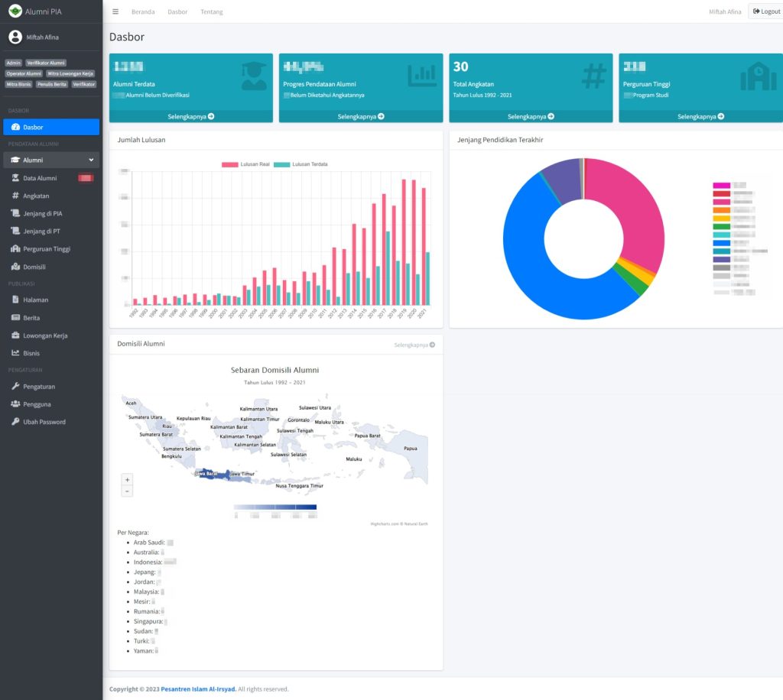
Task: Collapse the Alumni sidebar menu chevron
Action: click(91, 160)
